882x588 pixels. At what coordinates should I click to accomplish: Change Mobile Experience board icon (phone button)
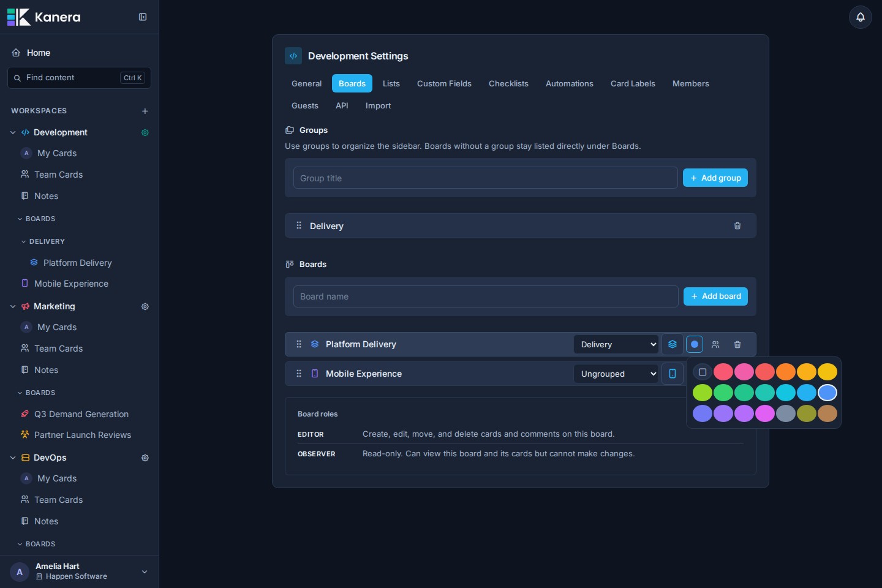point(673,374)
